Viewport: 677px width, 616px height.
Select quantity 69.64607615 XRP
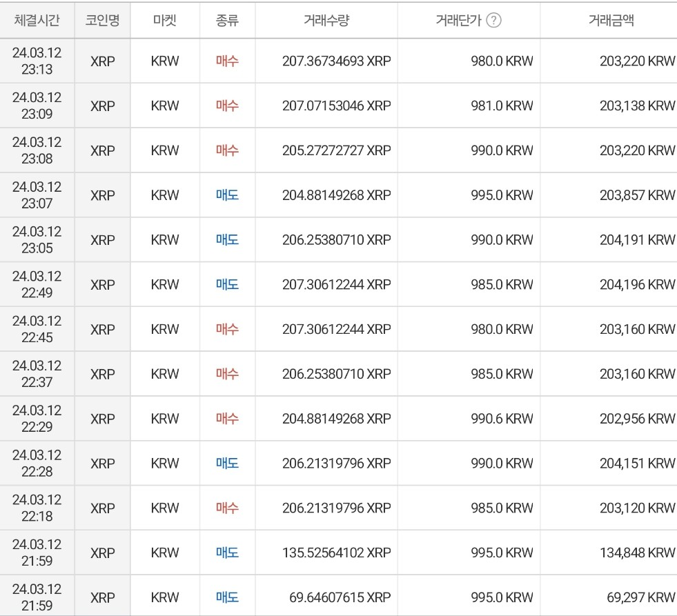pos(340,597)
